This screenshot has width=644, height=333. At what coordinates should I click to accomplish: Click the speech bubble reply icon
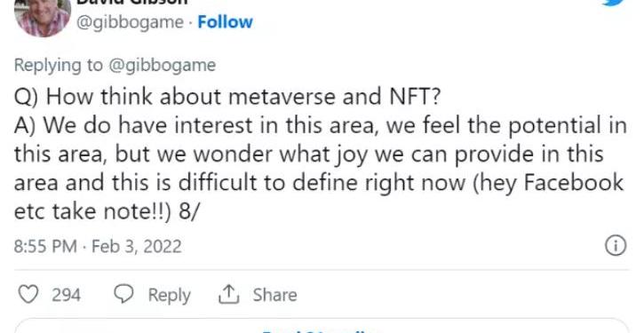click(x=123, y=295)
